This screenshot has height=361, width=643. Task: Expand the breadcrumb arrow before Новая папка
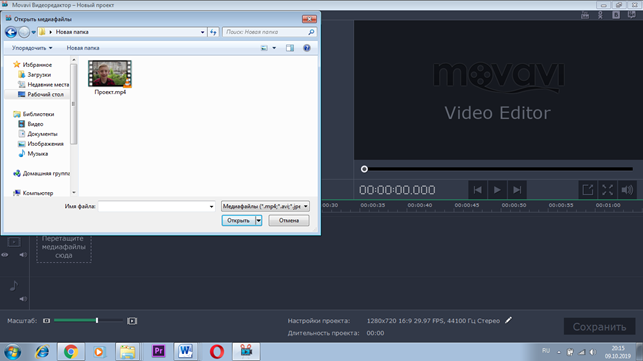pyautogui.click(x=50, y=32)
